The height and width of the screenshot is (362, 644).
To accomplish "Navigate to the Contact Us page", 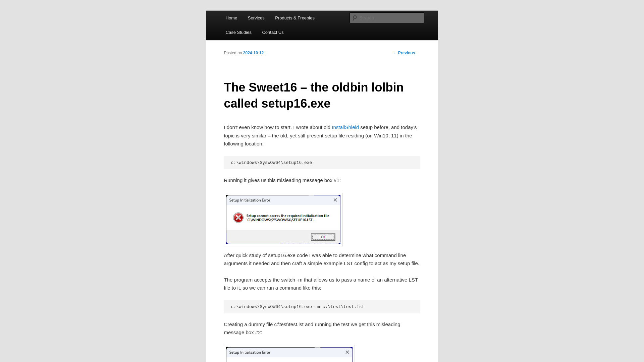I will (x=273, y=32).
